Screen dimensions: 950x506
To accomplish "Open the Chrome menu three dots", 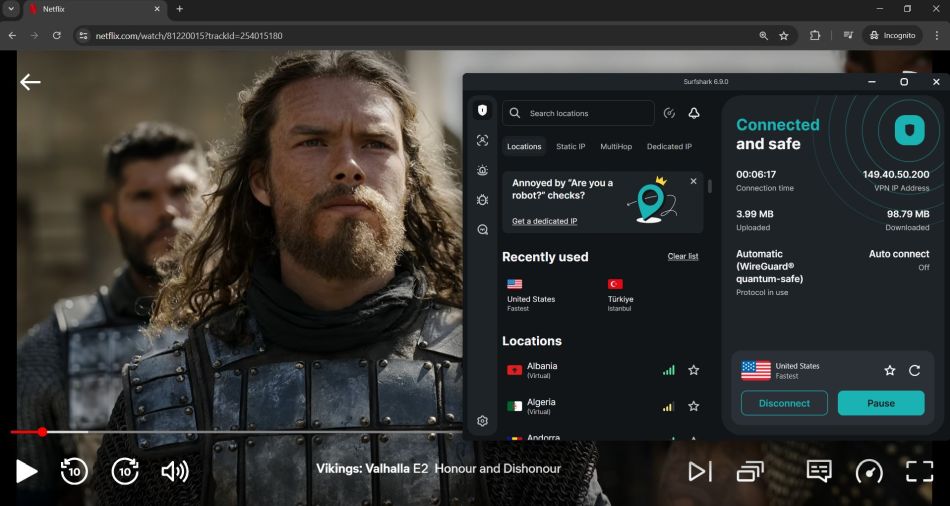I will tap(936, 36).
